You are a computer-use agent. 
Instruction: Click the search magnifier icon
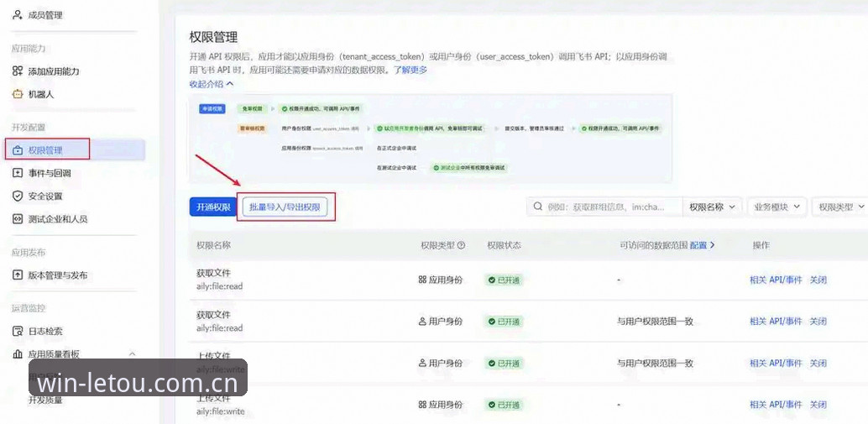[x=538, y=207]
